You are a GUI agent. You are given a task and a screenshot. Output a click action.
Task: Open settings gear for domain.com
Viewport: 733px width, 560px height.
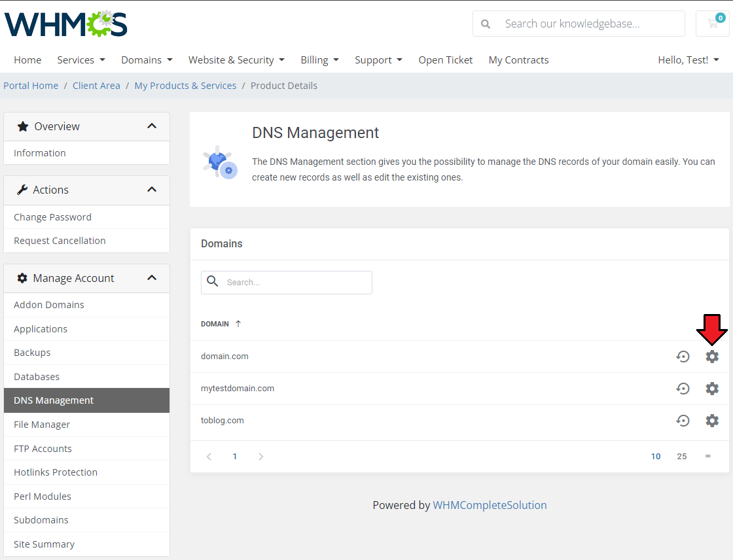click(x=711, y=356)
